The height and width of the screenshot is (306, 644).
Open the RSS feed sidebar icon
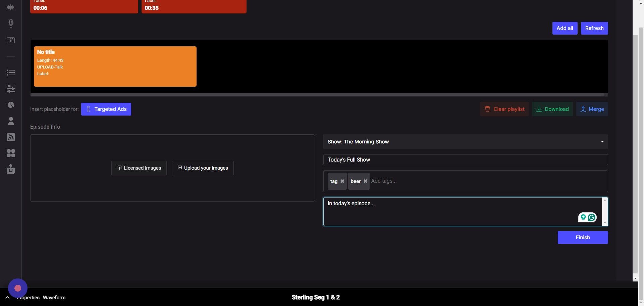point(11,137)
